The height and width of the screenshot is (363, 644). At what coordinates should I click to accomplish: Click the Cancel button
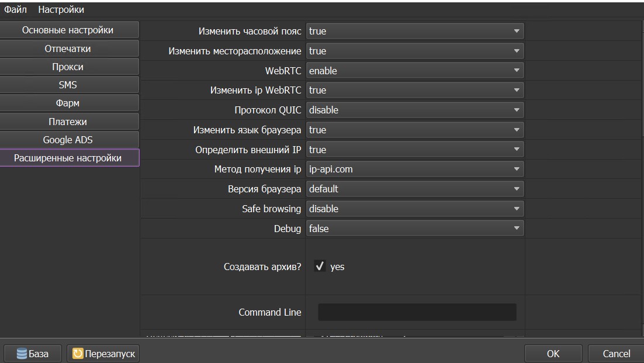point(616,354)
